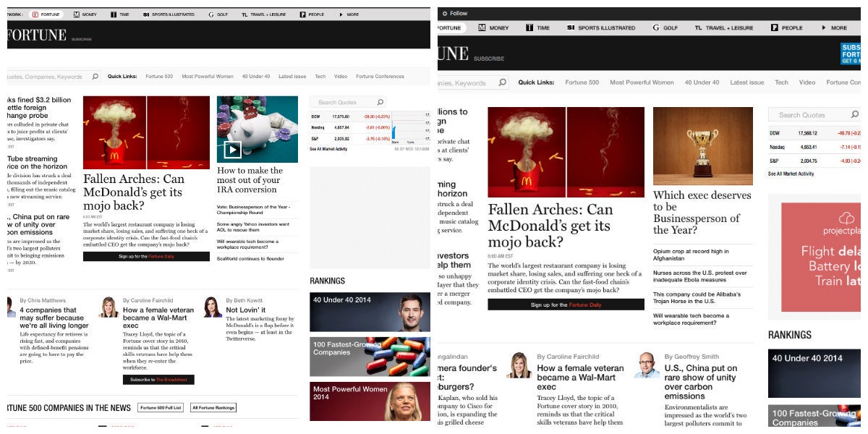Image resolution: width=868 pixels, height=434 pixels.
Task: Open Fortune Conferences quick link in left screenshot
Action: (x=380, y=76)
